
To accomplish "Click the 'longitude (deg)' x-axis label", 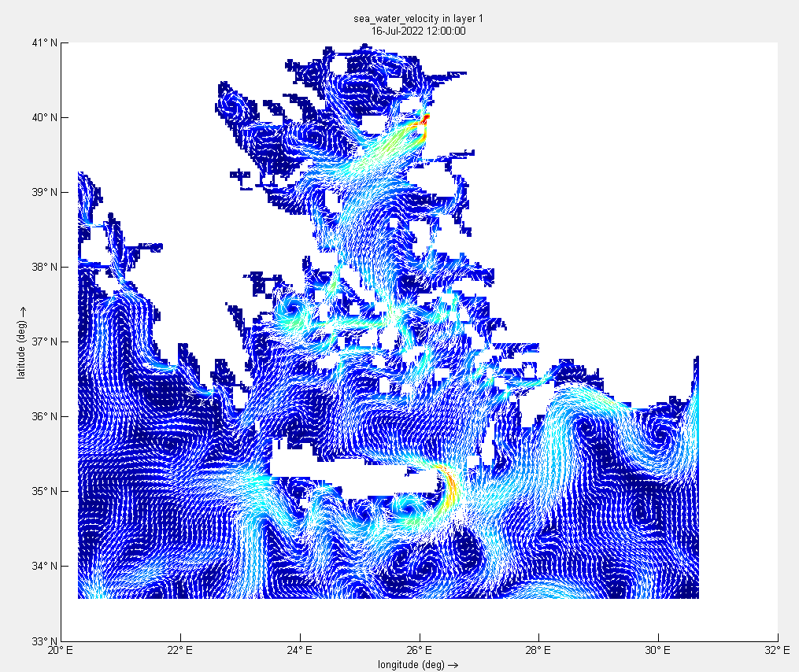I will click(418, 665).
